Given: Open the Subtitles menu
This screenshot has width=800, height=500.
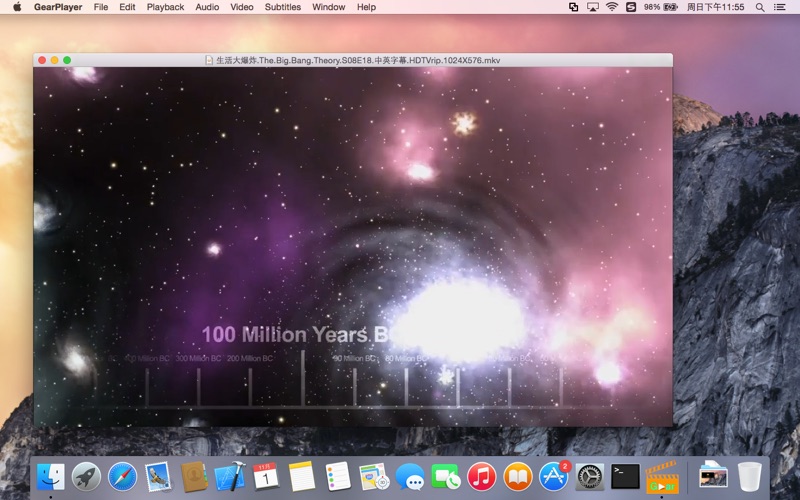Looking at the screenshot, I should click(283, 7).
